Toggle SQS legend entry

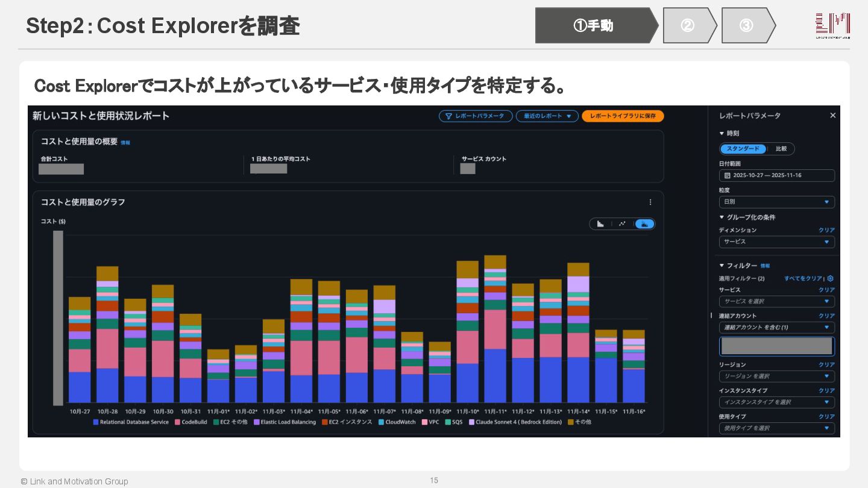point(454,422)
